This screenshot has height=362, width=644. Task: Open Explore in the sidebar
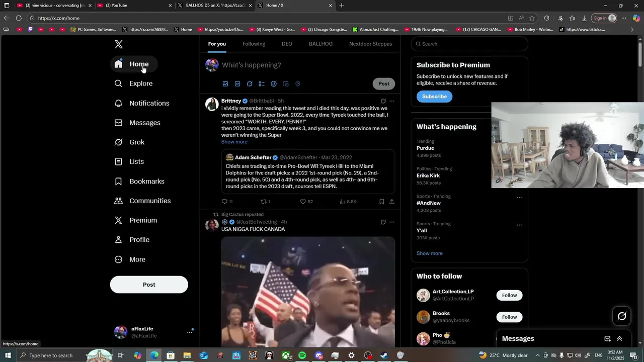tap(133, 83)
